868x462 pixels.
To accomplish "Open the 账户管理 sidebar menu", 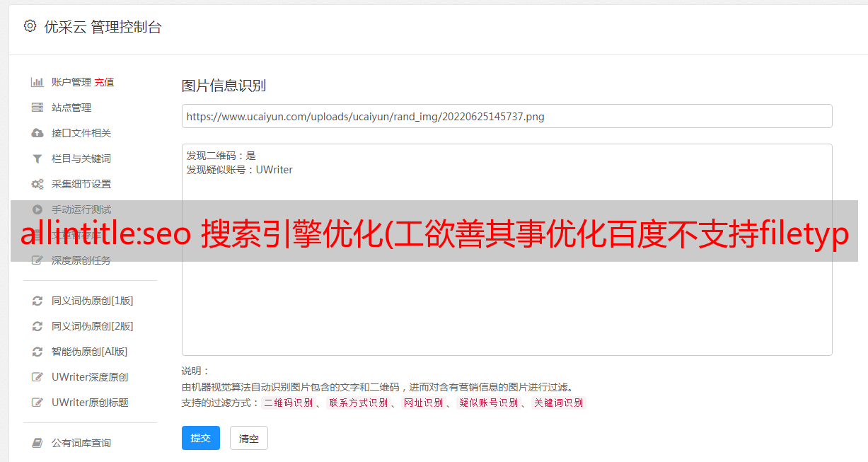I will 71,82.
